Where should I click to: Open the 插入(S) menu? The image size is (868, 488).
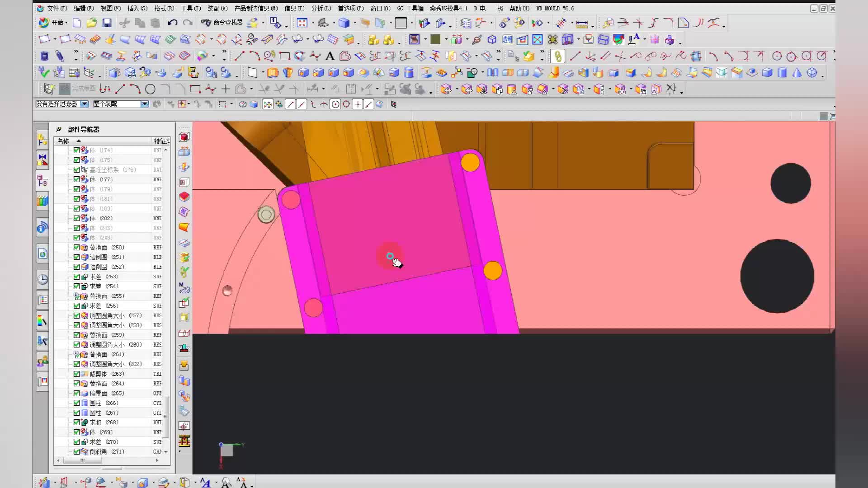click(x=137, y=8)
